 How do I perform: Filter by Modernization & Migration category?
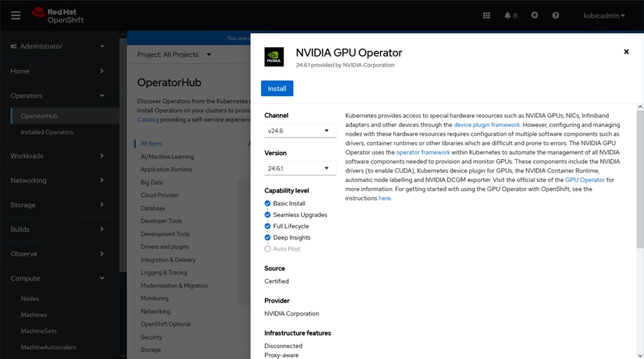pyautogui.click(x=174, y=286)
